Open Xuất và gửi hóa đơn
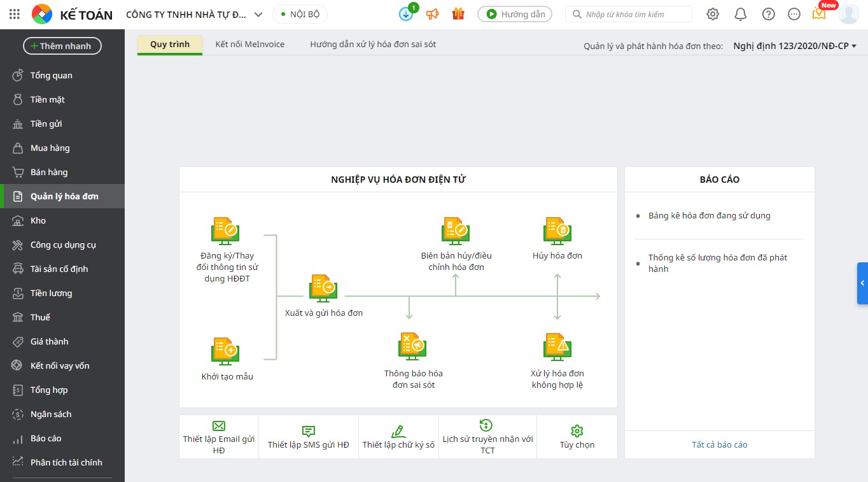 click(x=324, y=296)
